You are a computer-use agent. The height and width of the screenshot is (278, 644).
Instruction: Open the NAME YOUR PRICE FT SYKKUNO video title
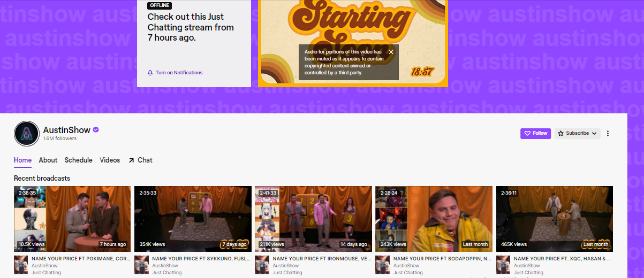pos(201,259)
